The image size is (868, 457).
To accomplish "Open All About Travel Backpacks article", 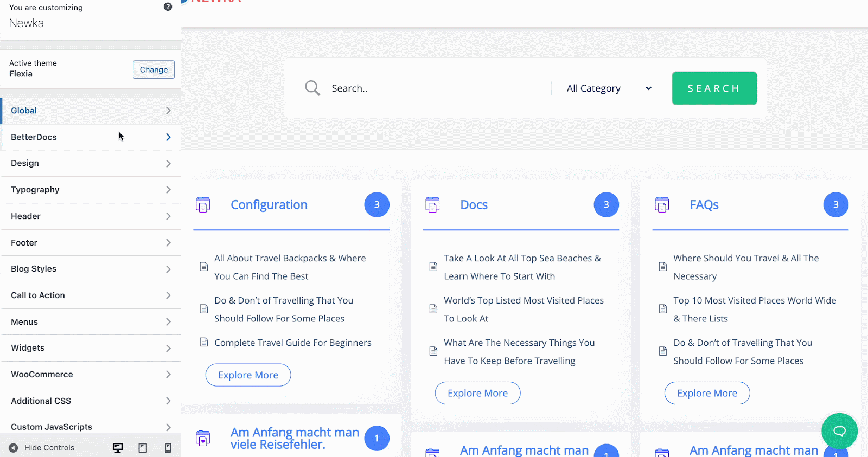I will pos(290,267).
